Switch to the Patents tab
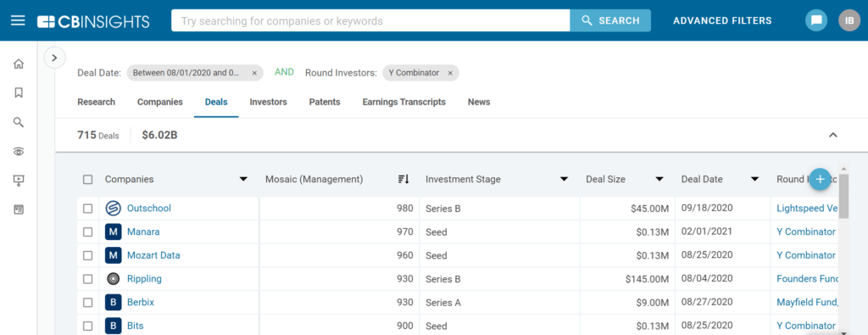Viewport: 868px width, 335px height. click(325, 102)
